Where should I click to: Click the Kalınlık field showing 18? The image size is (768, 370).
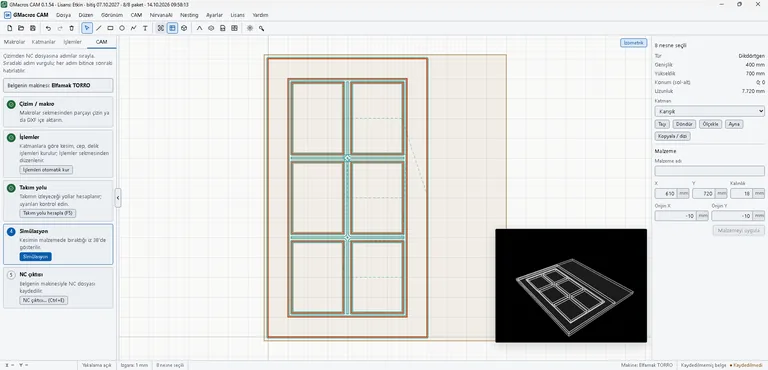pos(742,194)
